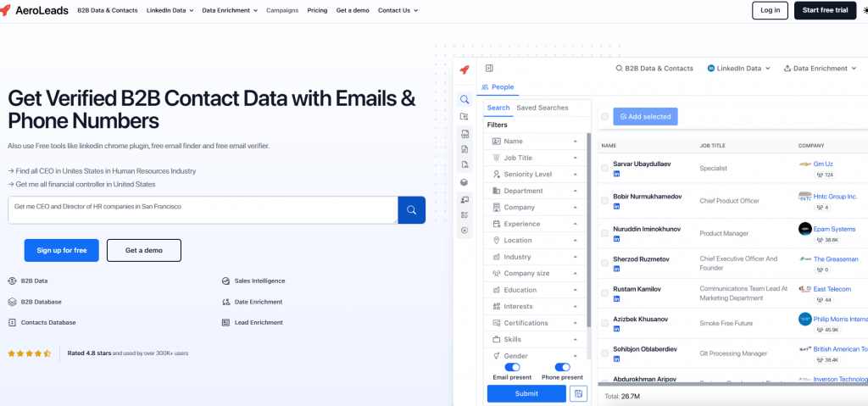This screenshot has width=868, height=406.
Task: Click the Sign up for free button
Action: pyautogui.click(x=61, y=250)
